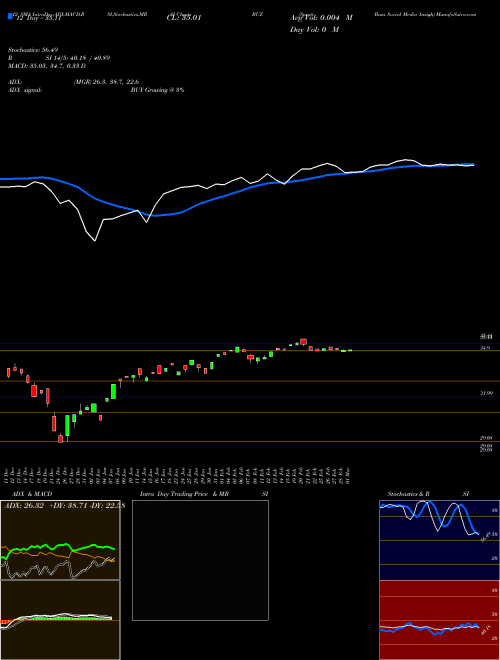Click the 'ADX signal:' label
The width and height of the screenshot is (500, 660).
[x=25, y=90]
